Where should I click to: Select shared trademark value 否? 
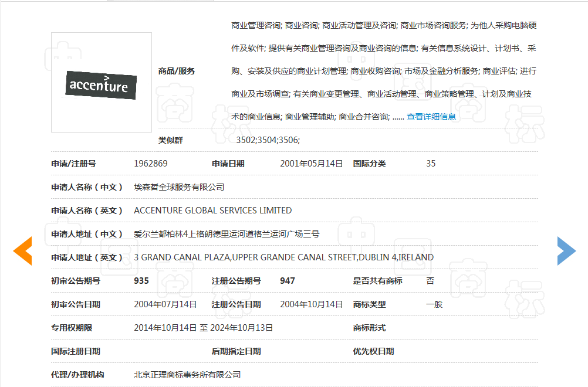[x=430, y=281]
